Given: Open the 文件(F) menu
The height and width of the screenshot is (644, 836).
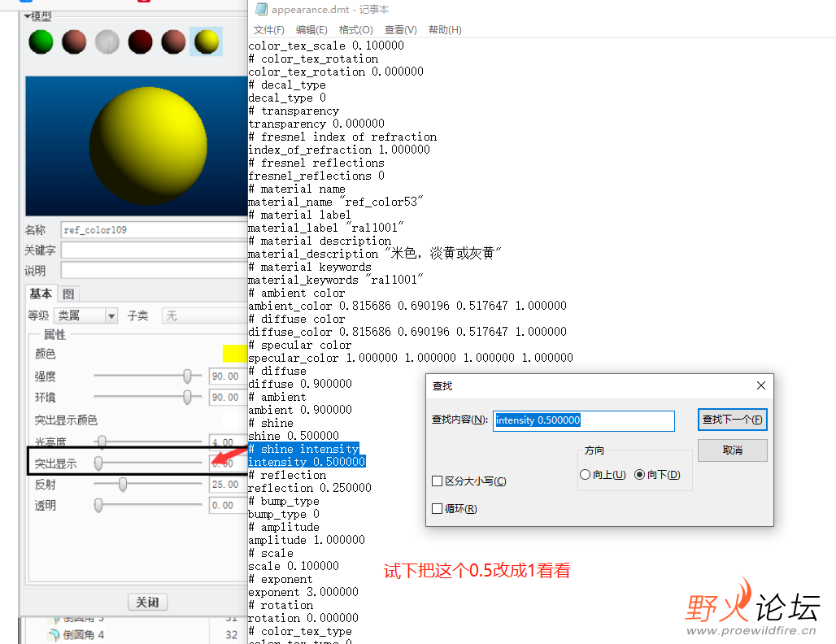Looking at the screenshot, I should click(268, 30).
